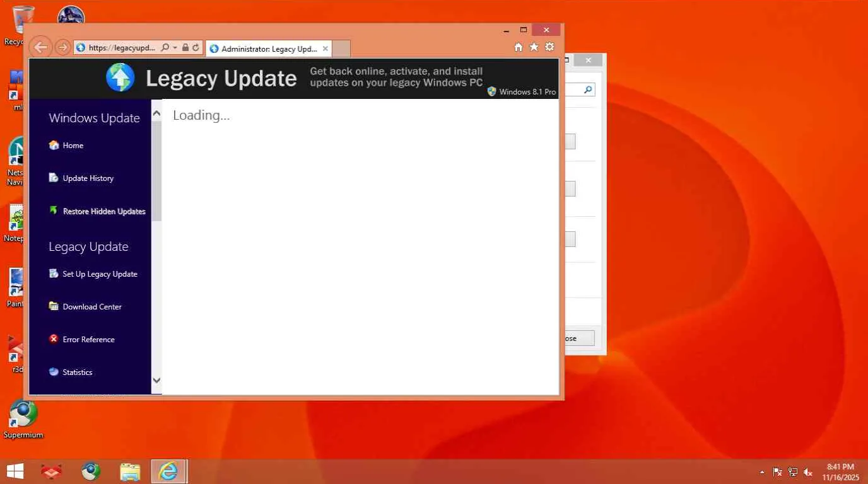Click the sidebar scrollbar down arrow
868x484 pixels.
156,381
